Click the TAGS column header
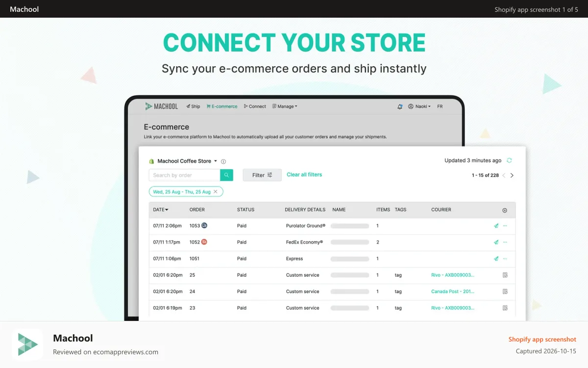This screenshot has width=588, height=368. (x=400, y=210)
